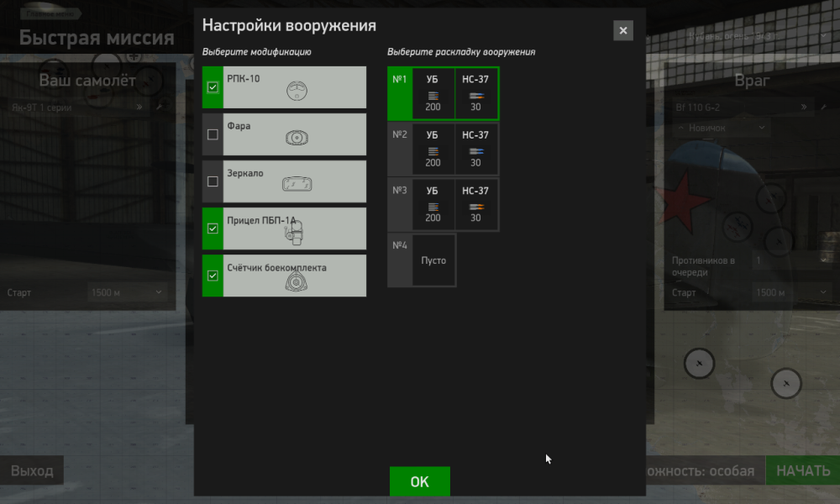Image resolution: width=840 pixels, height=504 pixels.
Task: Click the РПК-10 radio compass icon
Action: point(298,88)
